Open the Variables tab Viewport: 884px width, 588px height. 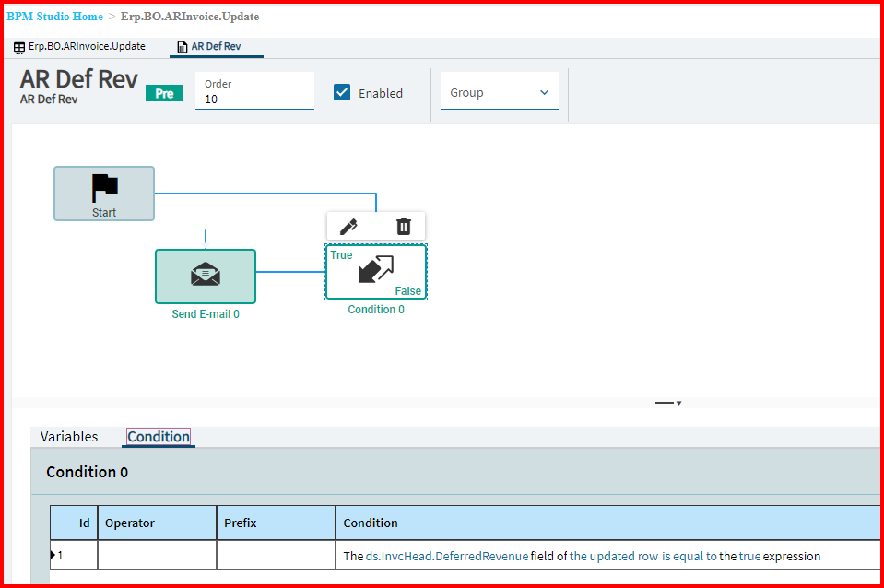pos(69,437)
